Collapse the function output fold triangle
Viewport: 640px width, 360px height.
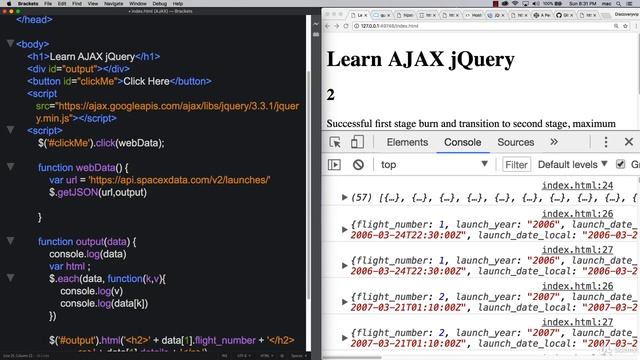tap(11, 241)
